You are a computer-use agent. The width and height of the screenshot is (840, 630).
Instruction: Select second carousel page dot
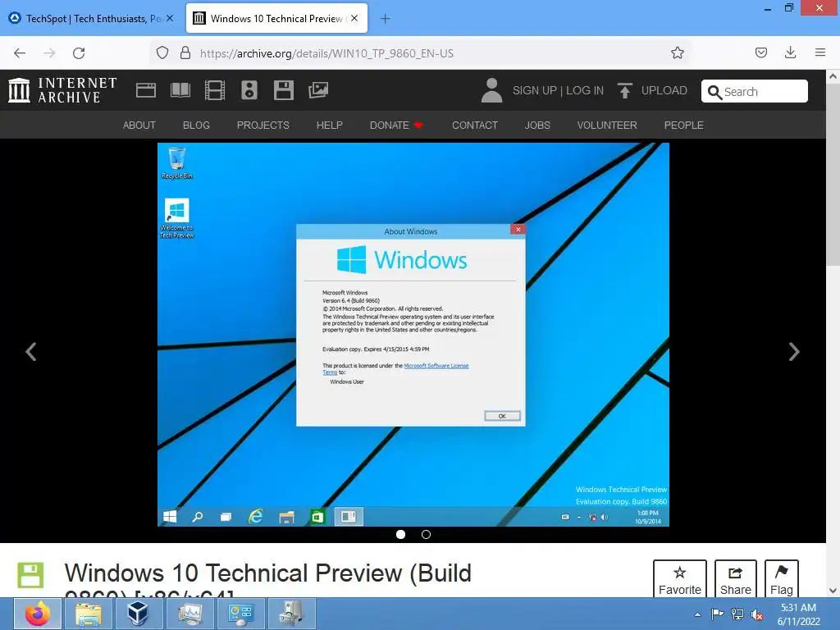click(x=426, y=534)
